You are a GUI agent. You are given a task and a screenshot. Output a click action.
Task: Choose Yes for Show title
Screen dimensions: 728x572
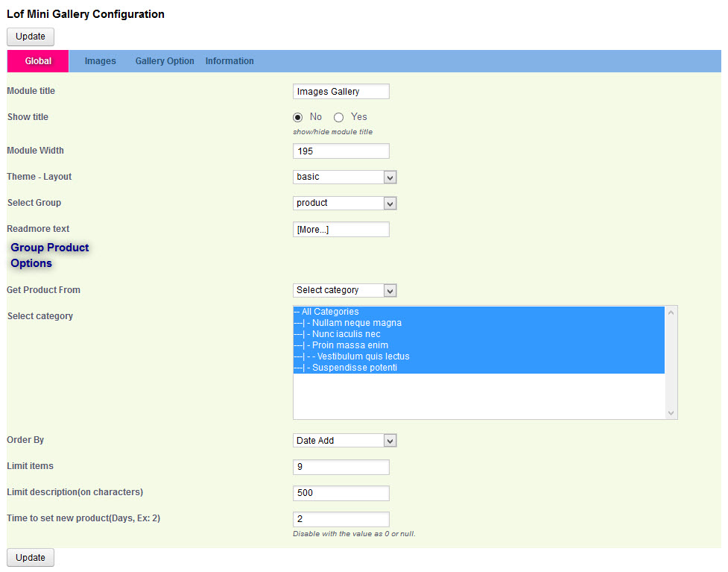pos(339,117)
